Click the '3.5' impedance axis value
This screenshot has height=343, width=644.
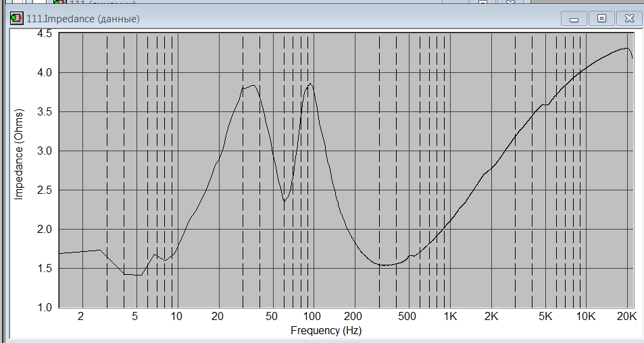(x=45, y=111)
